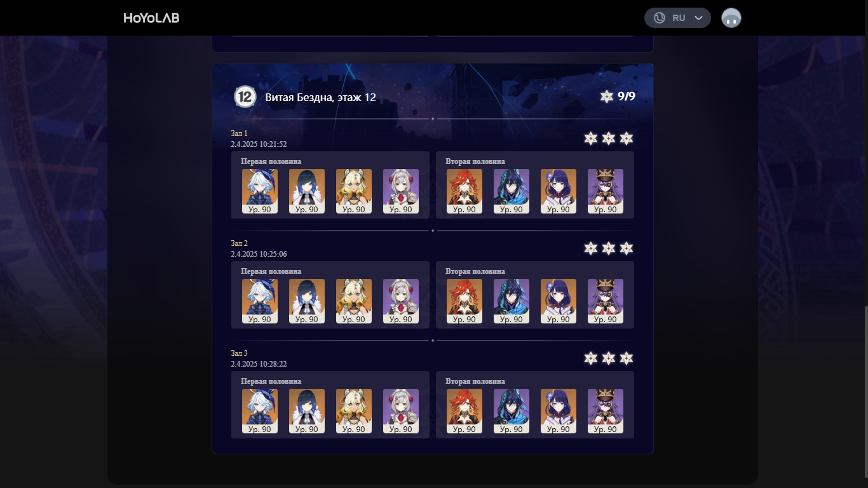
Task: Click the 9/9 star counter icon
Action: coord(607,97)
